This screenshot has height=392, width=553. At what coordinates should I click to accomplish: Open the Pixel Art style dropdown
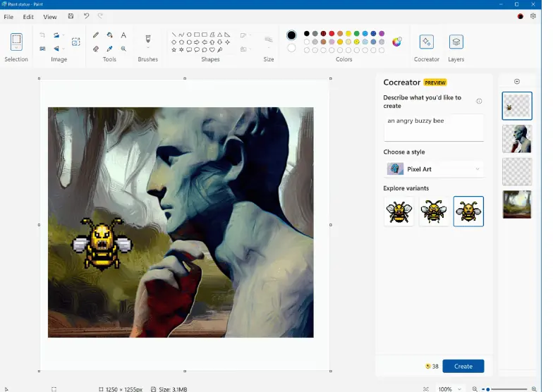click(435, 169)
